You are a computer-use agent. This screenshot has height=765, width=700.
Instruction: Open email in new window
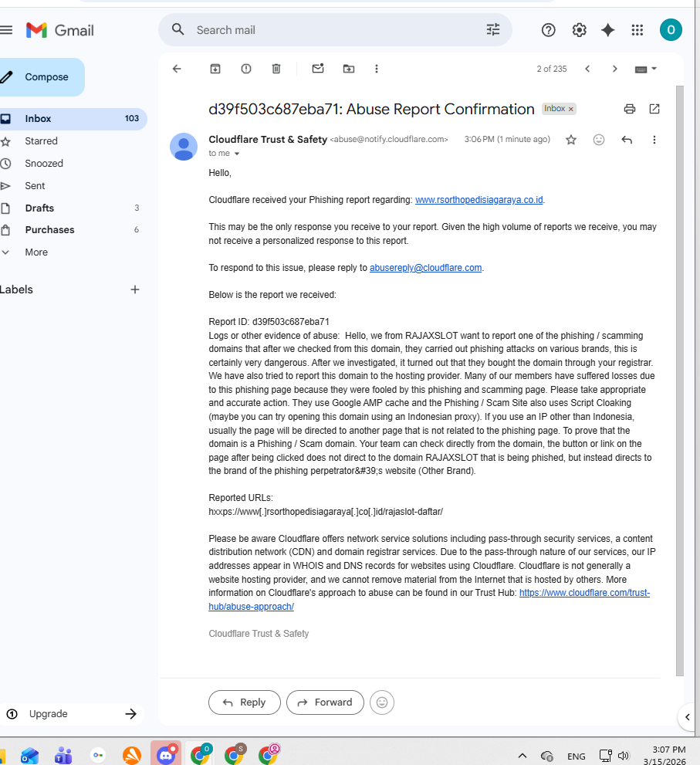pyautogui.click(x=654, y=109)
